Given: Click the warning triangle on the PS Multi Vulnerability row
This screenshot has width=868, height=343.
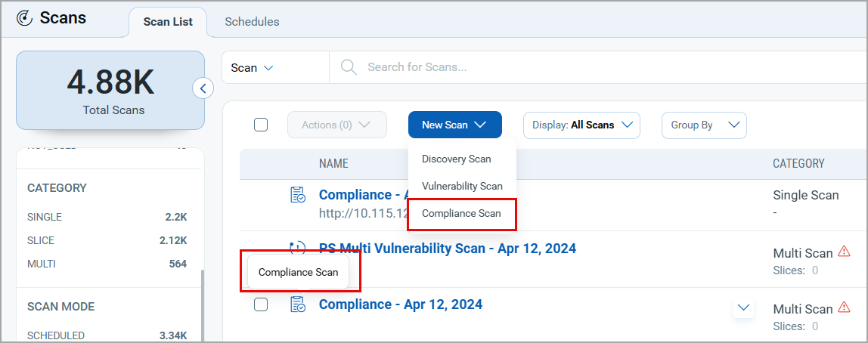Looking at the screenshot, I should (844, 251).
